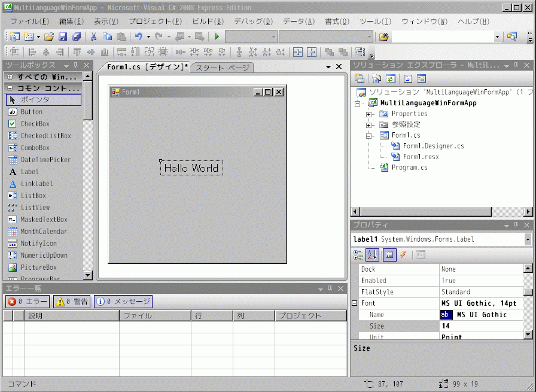Click the Center Vertically layout icon
Image resolution: width=536 pixels, height=392 pixels.
(312, 52)
